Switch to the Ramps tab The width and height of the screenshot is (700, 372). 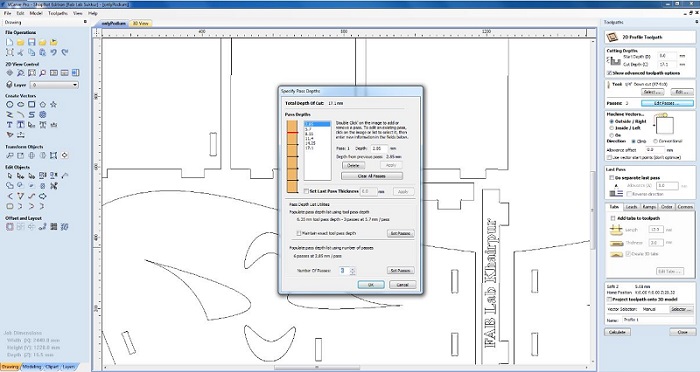pos(649,207)
